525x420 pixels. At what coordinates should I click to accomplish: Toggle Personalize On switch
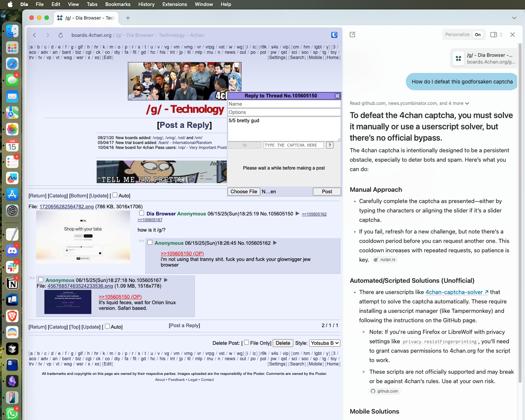(x=478, y=35)
